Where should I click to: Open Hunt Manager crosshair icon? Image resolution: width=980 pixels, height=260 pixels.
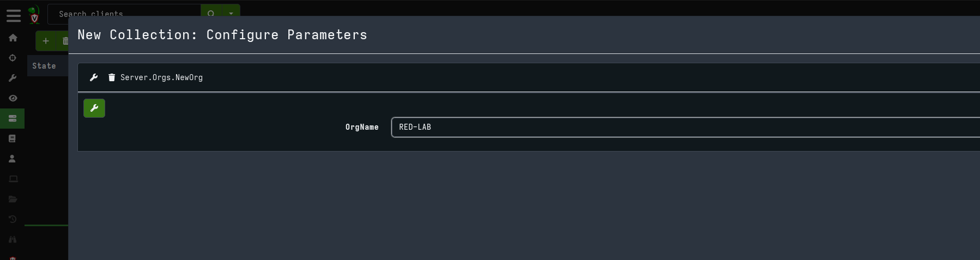(13, 58)
